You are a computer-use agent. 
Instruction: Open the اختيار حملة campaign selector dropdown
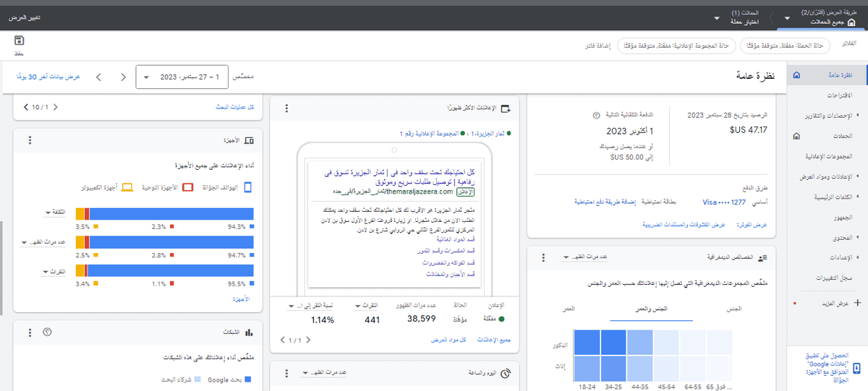[717, 17]
